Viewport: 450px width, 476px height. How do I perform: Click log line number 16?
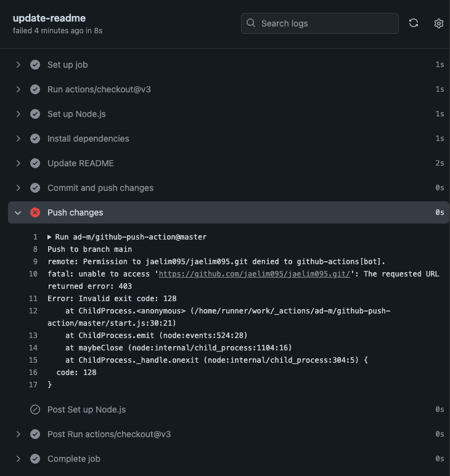pos(33,373)
